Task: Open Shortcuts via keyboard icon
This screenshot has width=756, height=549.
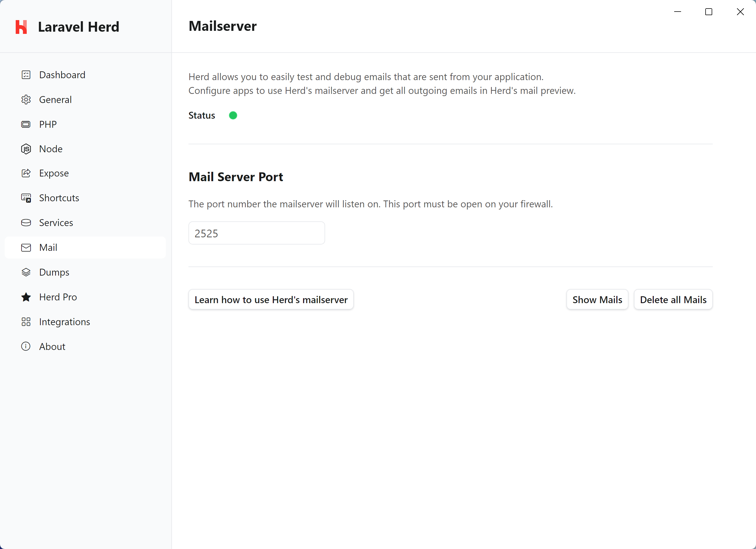Action: [x=26, y=198]
